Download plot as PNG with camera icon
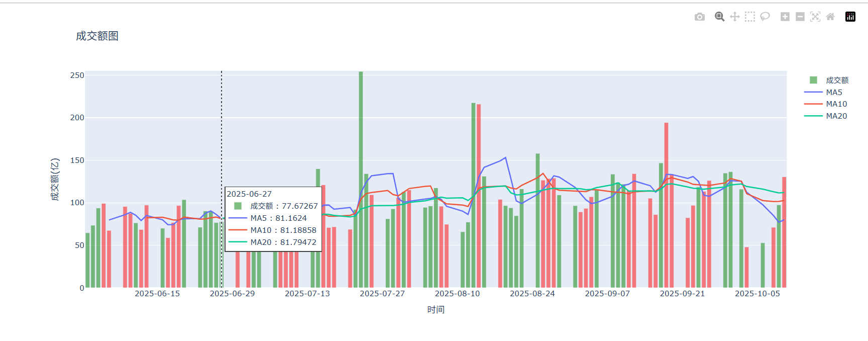 click(x=699, y=17)
